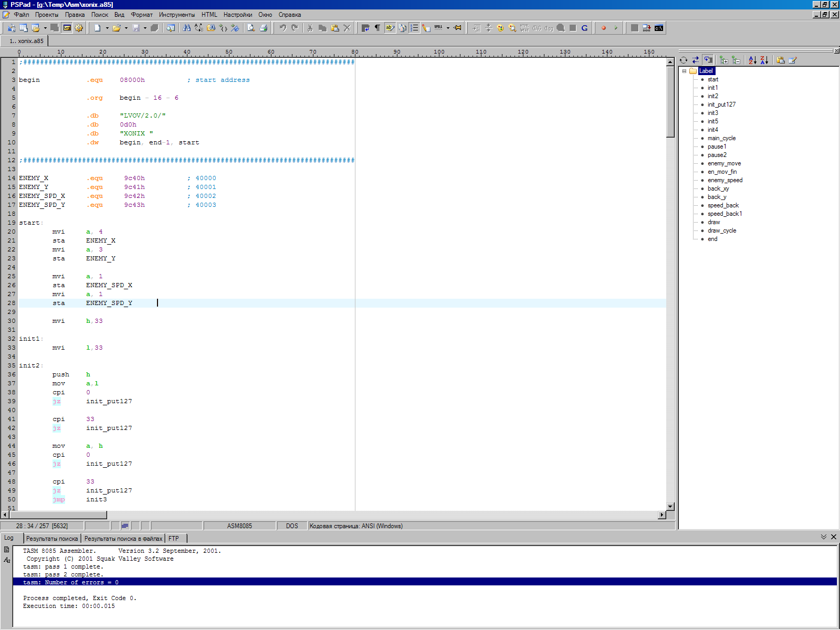This screenshot has width=840, height=630.
Task: Click the Print icon in toolbar
Action: point(264,28)
